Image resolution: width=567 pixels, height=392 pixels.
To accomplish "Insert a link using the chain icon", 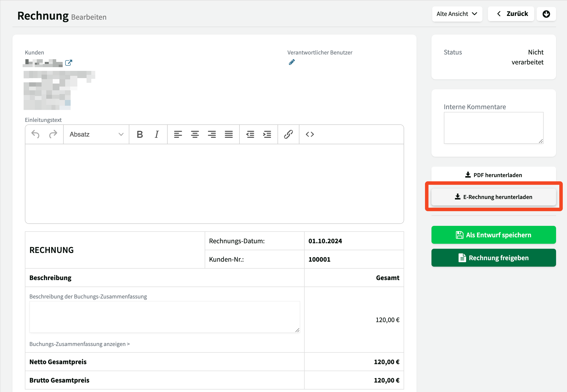I will [x=288, y=134].
